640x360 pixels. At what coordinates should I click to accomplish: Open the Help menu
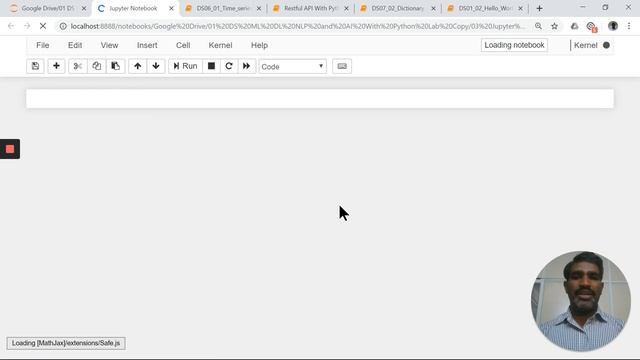point(259,45)
